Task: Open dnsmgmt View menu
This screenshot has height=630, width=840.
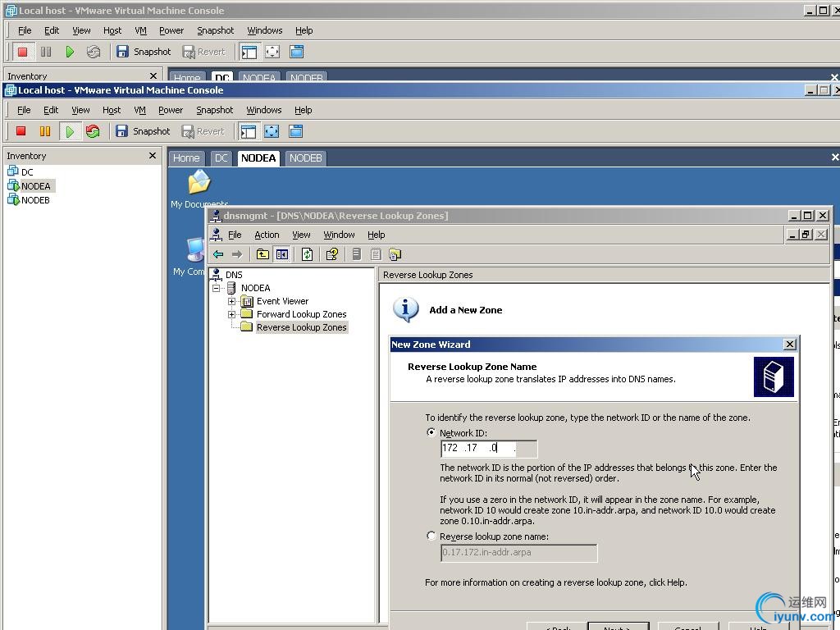Action: [301, 235]
